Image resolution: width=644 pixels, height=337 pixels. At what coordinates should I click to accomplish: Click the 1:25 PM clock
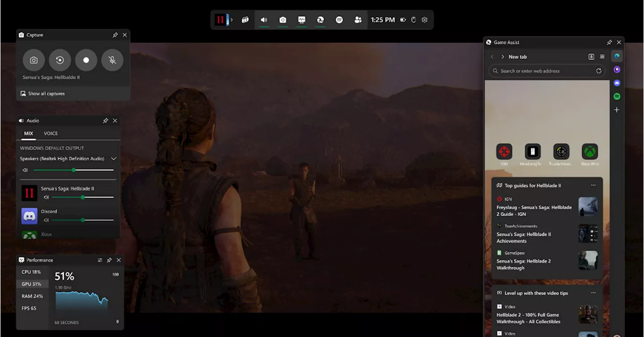click(383, 20)
